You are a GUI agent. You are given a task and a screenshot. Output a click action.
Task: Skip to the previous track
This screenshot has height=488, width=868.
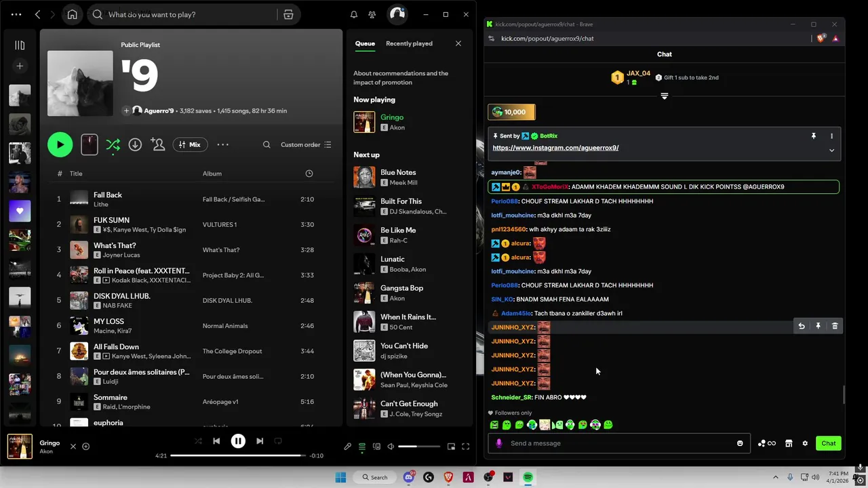(x=216, y=441)
